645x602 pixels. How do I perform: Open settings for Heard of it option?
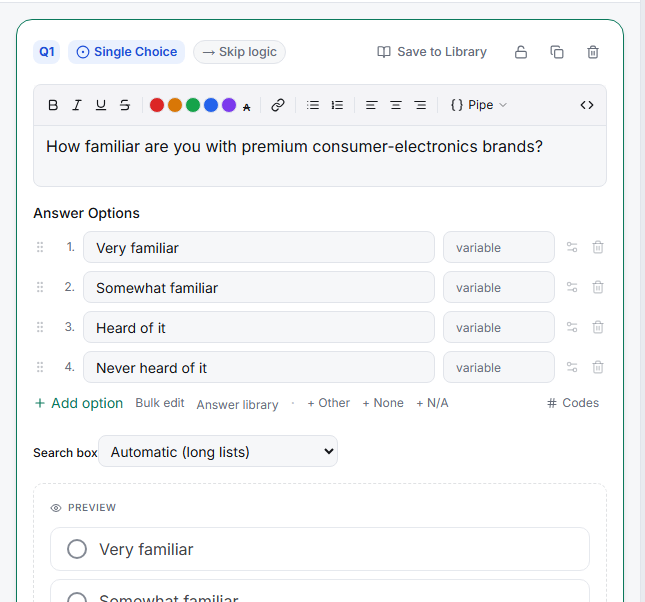572,327
